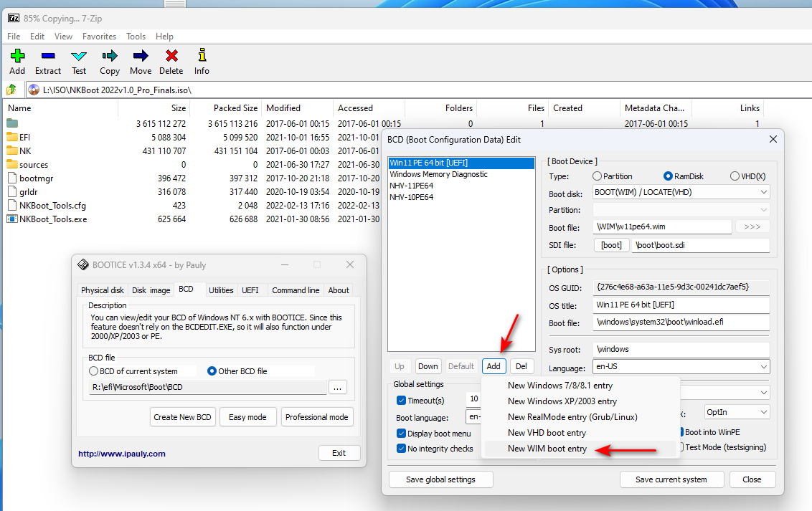Screen dimensions: 812x511
Task: Click the Add boot entry button
Action: pyautogui.click(x=494, y=366)
